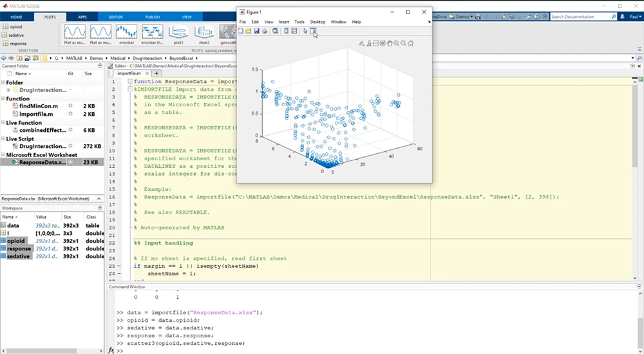Open the address bar path dropdown arrow
The image size is (644, 354).
click(x=633, y=58)
